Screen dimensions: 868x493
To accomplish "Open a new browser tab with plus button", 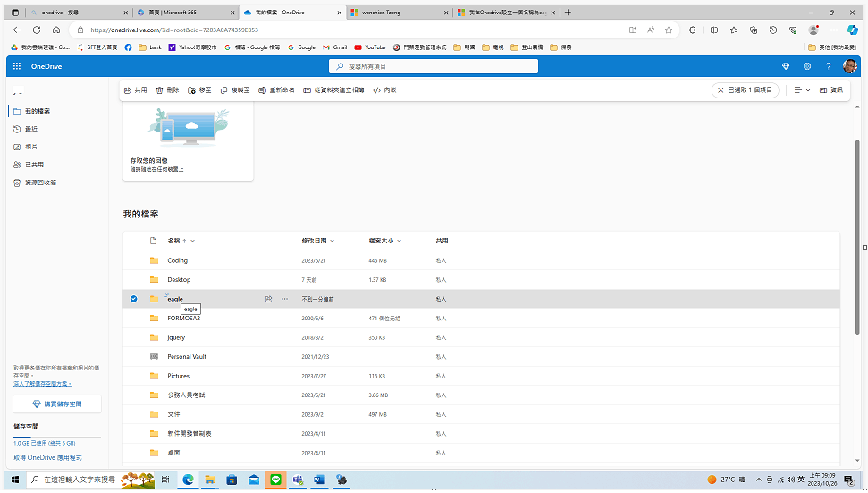I will pyautogui.click(x=568, y=13).
